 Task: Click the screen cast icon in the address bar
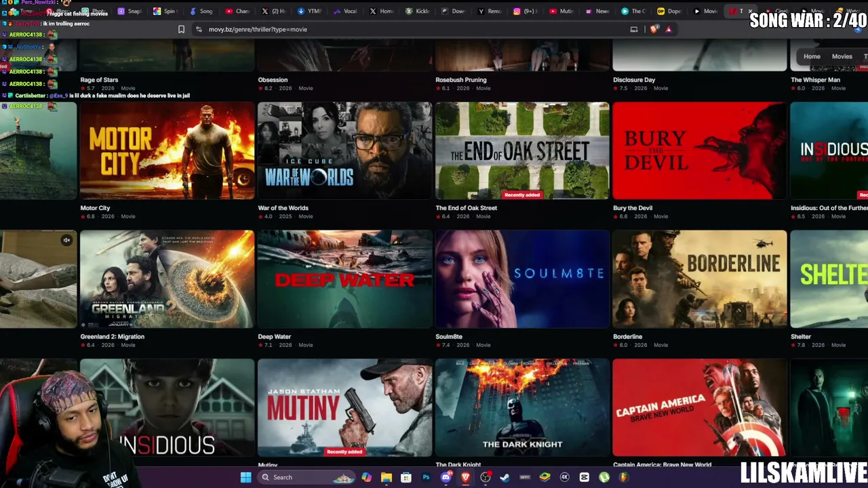coord(634,29)
